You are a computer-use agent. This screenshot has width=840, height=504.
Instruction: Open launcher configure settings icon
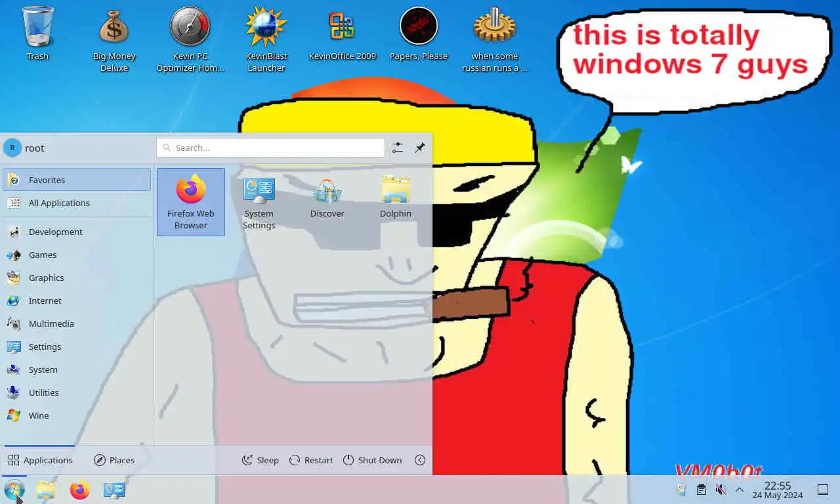(x=398, y=148)
